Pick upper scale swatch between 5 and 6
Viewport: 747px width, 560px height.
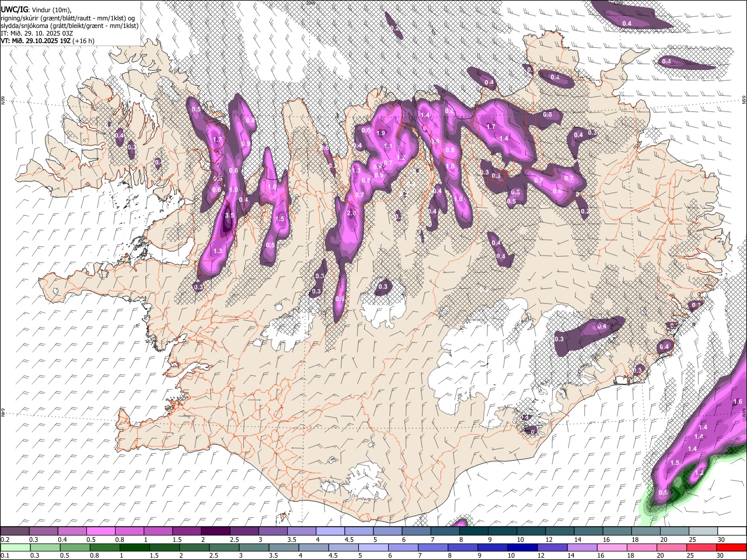pyautogui.click(x=387, y=531)
